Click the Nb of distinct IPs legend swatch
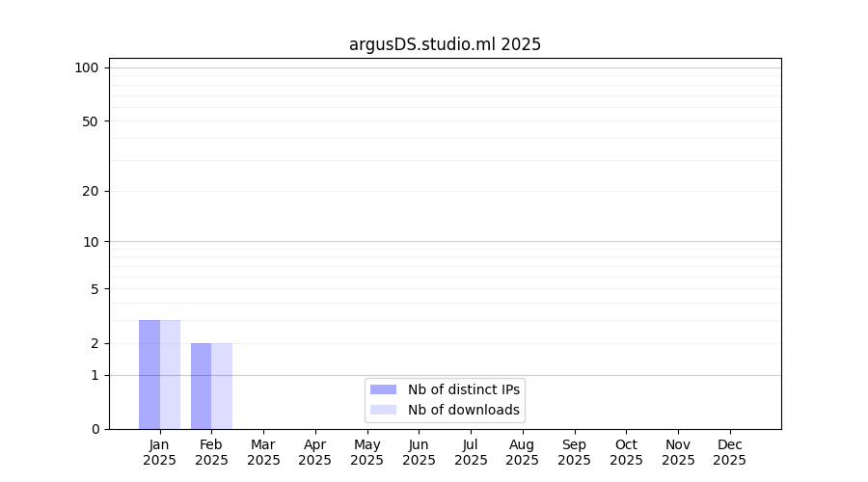The height and width of the screenshot is (482, 868). point(383,389)
